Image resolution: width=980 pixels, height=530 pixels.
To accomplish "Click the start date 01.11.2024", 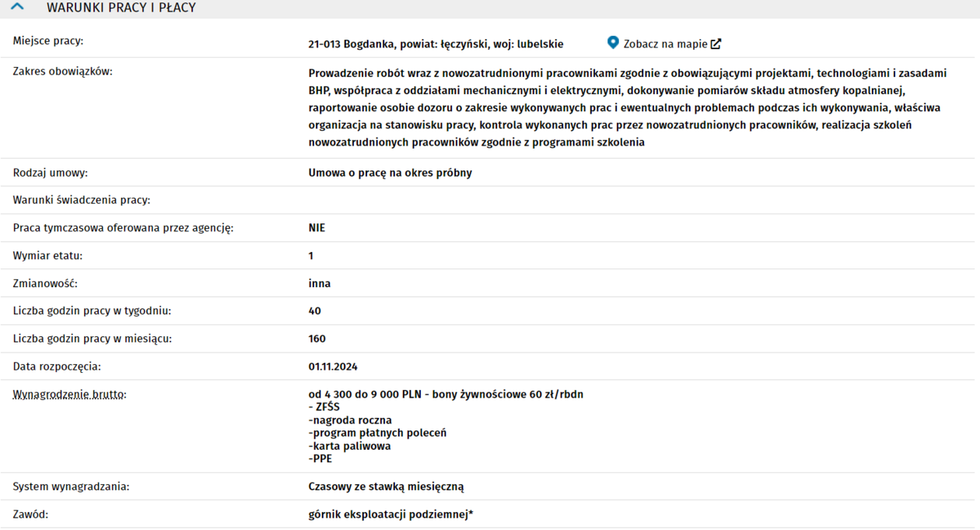I will [x=333, y=367].
